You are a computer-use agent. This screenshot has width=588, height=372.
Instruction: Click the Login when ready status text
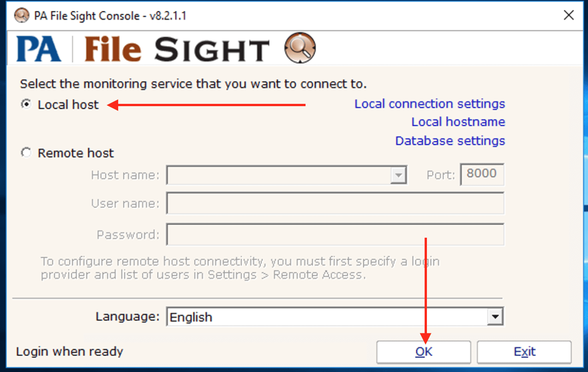click(70, 352)
